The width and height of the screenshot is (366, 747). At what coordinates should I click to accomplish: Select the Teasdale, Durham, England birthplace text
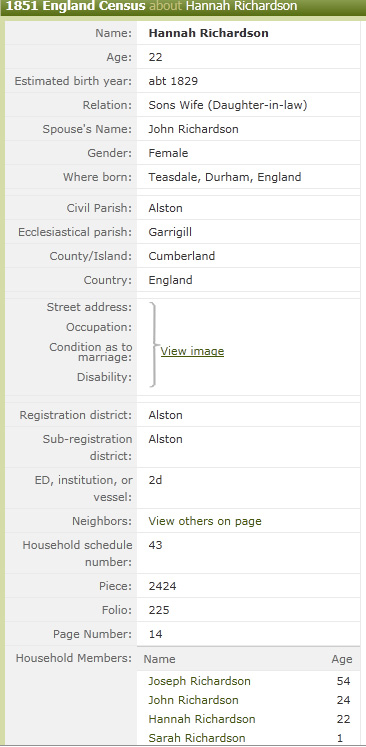click(225, 177)
